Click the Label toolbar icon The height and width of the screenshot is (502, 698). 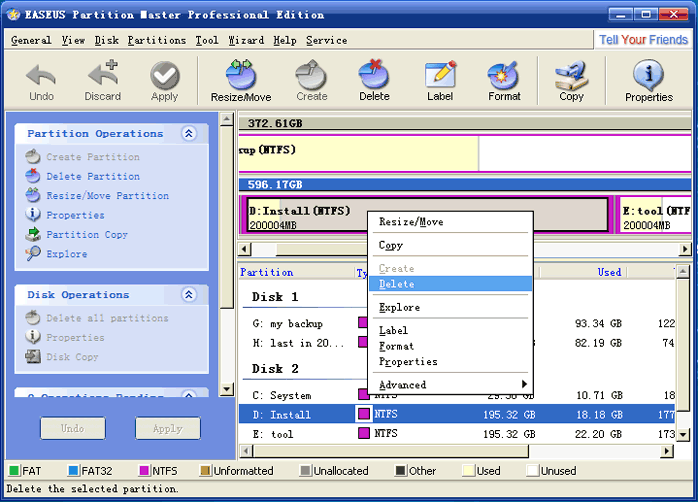coord(440,81)
